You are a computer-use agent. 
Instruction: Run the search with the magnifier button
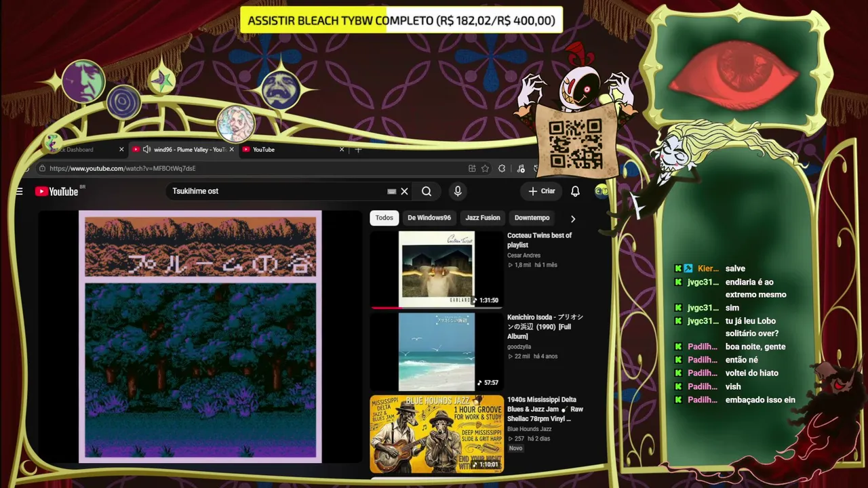click(x=427, y=191)
